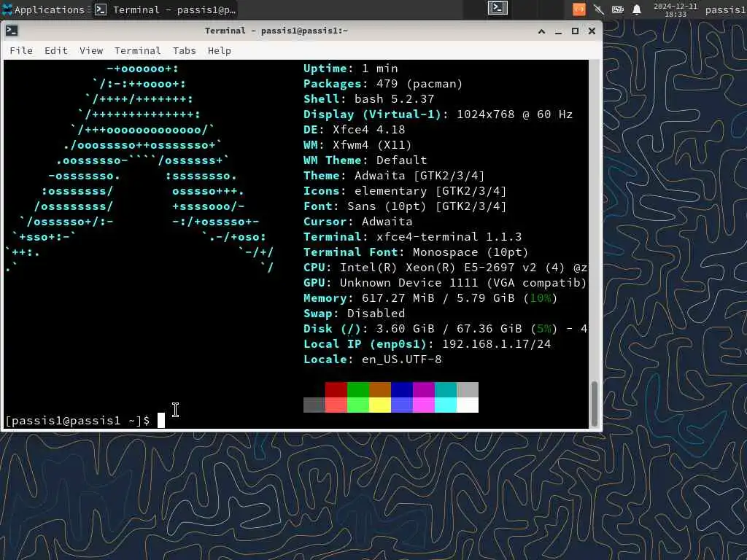747x560 pixels.
Task: Click the brown-orange color block
Action: pos(380,389)
